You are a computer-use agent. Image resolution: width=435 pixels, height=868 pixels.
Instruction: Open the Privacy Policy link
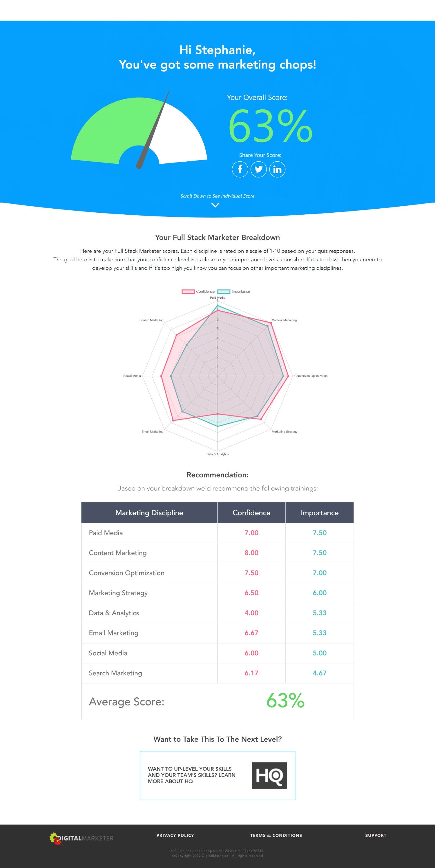(175, 835)
